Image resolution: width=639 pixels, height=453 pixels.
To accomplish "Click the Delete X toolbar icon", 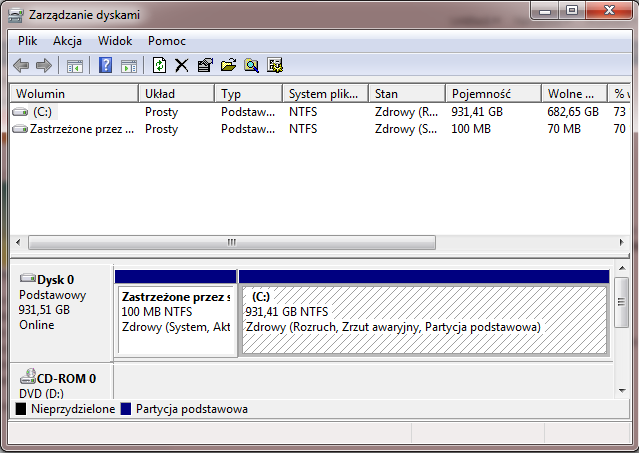I will click(182, 65).
